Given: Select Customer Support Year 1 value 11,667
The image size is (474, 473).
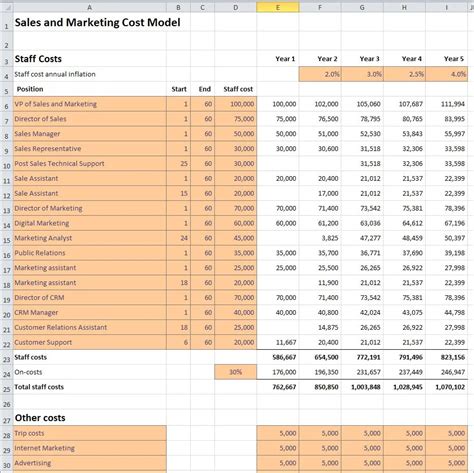Looking at the screenshot, I should tap(278, 342).
